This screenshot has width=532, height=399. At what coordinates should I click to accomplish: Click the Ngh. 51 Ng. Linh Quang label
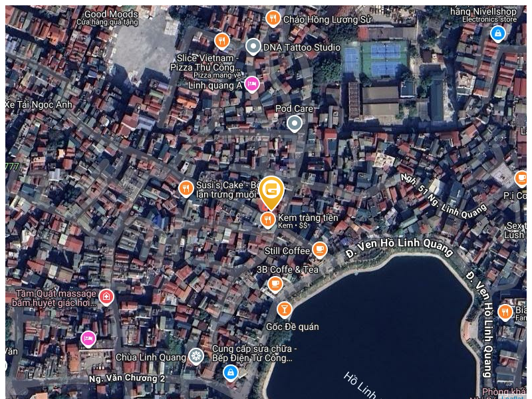[x=444, y=196]
